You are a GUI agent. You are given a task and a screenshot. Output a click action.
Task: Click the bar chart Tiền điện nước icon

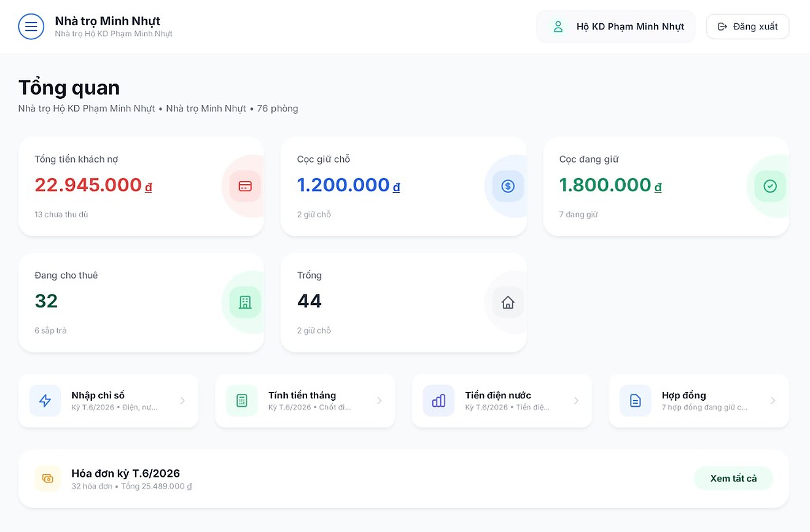[x=439, y=400]
